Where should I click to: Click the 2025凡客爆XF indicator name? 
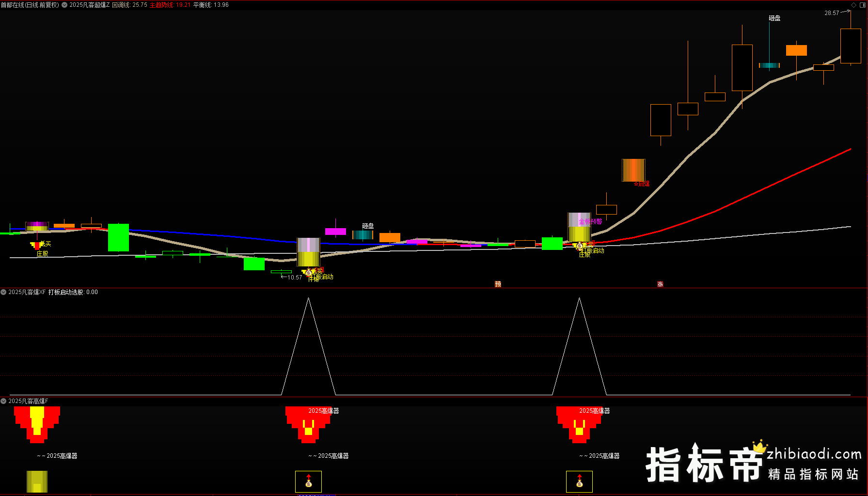[x=27, y=292]
